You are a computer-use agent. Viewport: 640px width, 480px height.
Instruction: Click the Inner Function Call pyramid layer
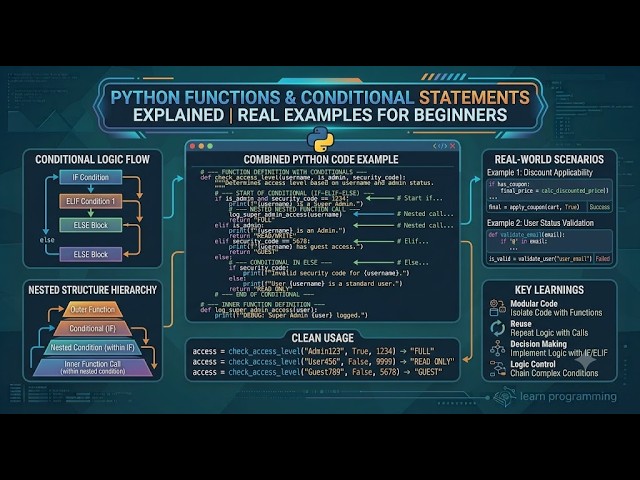click(93, 367)
